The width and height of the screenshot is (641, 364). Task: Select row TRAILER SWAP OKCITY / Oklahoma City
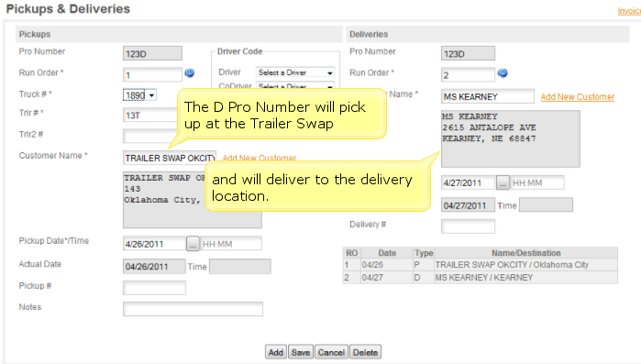481,265
